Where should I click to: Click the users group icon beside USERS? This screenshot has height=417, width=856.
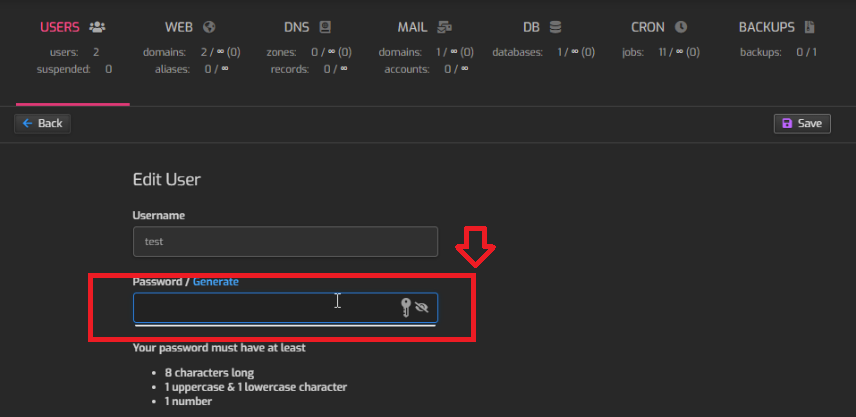coord(97,27)
